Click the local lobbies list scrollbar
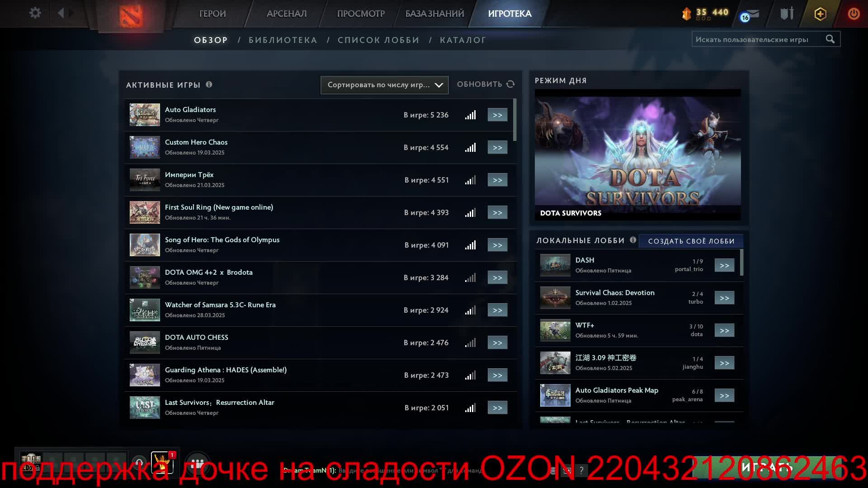Image resolution: width=868 pixels, height=488 pixels. tap(742, 262)
